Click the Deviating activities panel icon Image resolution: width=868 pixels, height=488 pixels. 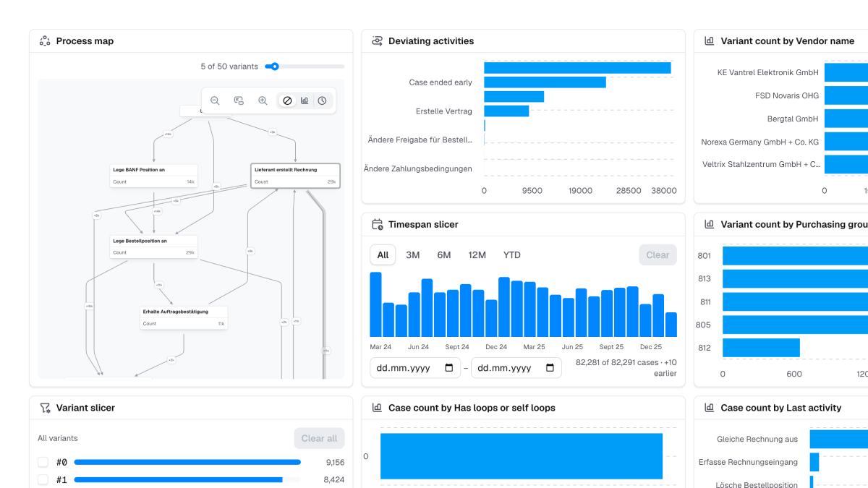[x=377, y=41]
